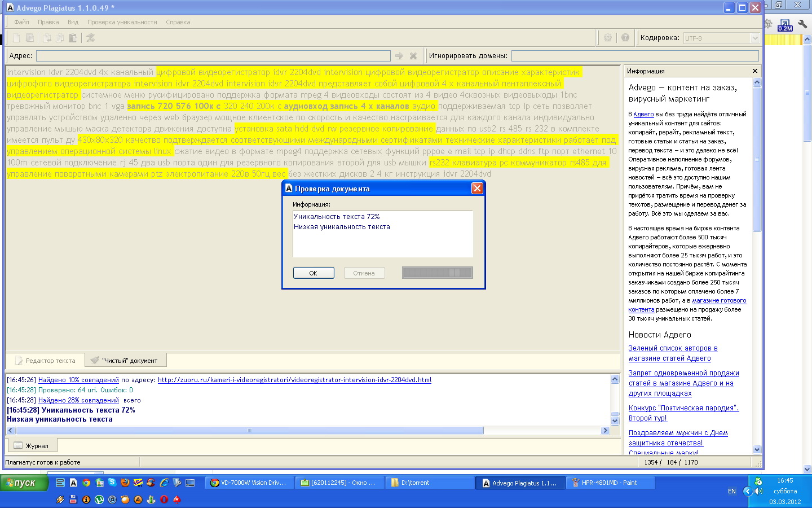812x508 pixels.
Task: Click the cancel X icon after address field
Action: pyautogui.click(x=413, y=56)
